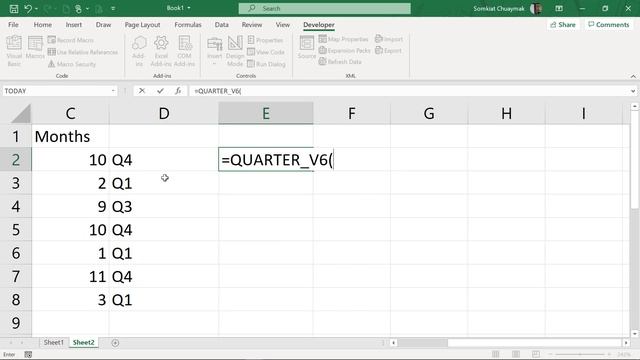Toggle Design Mode
The image size is (640, 360).
click(x=235, y=51)
